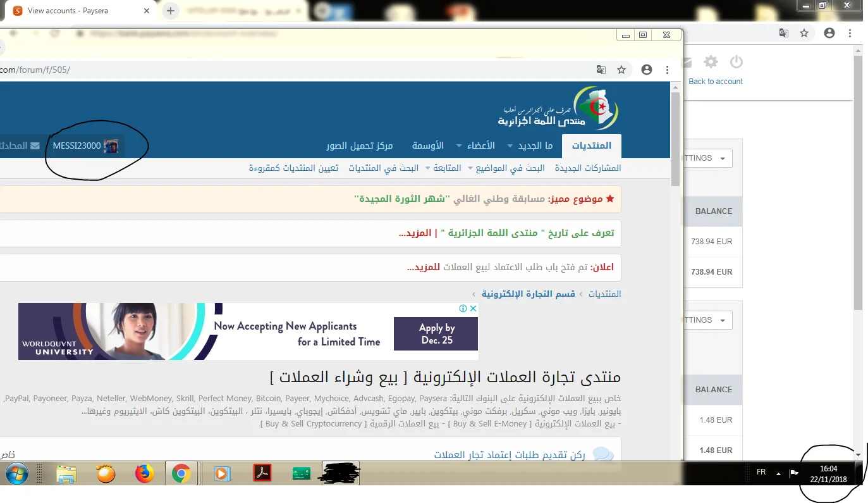The height and width of the screenshot is (503, 868).
Task: Click the AdChoices info icon on the ad
Action: [463, 309]
